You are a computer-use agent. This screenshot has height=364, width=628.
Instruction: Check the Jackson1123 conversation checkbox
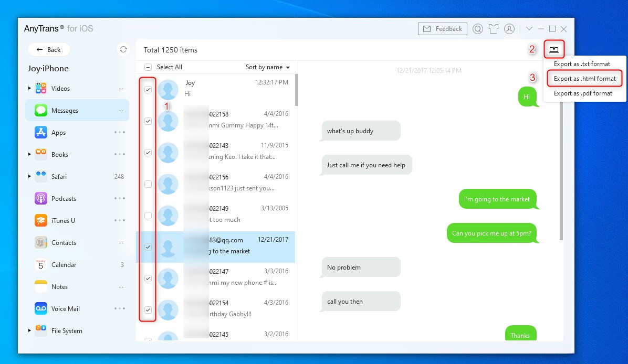[x=148, y=184]
